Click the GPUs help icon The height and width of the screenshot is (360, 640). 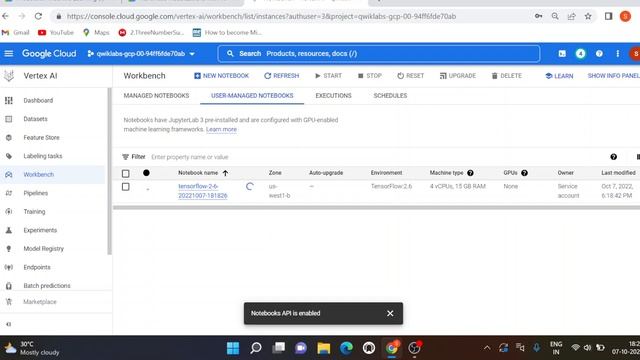(x=524, y=173)
